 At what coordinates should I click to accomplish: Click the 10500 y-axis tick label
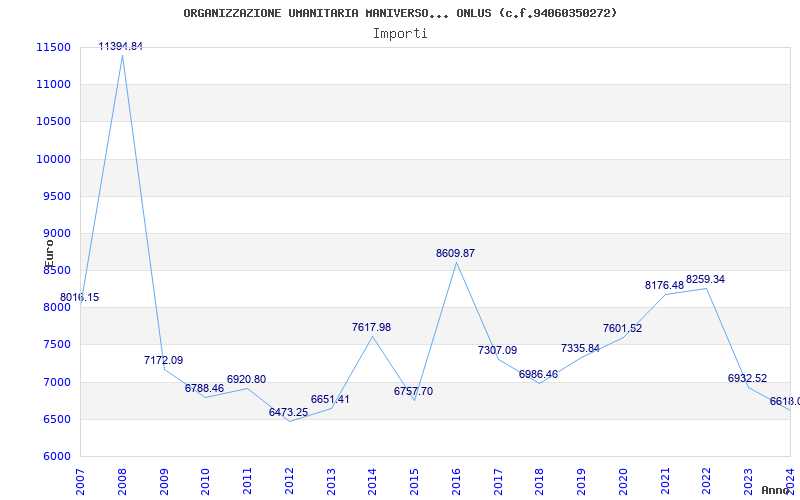point(53,122)
